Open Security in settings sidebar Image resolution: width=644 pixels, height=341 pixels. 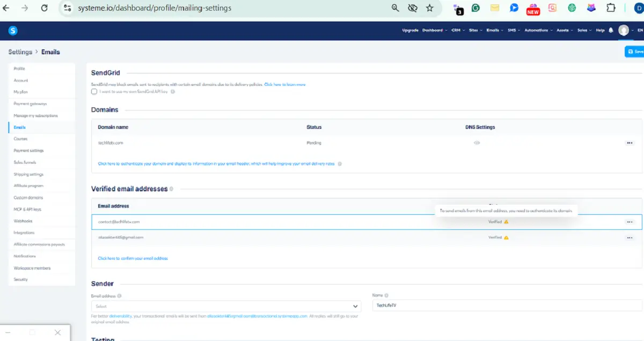pos(21,280)
